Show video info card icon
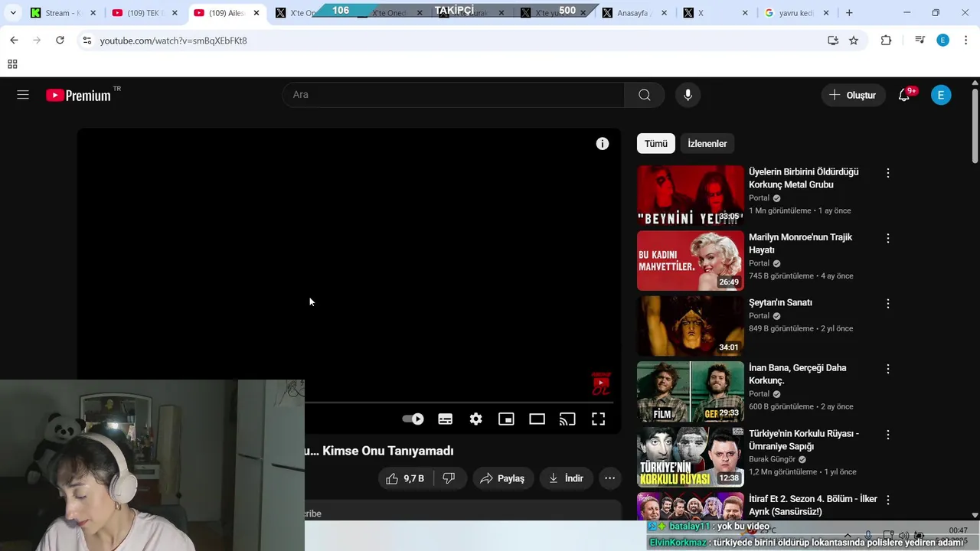Image resolution: width=980 pixels, height=551 pixels. point(603,144)
